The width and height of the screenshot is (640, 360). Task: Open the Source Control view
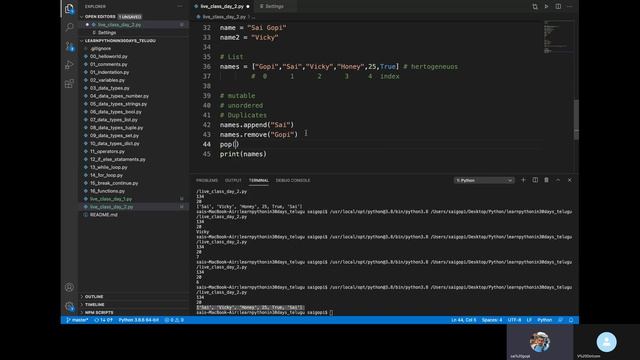coord(69,46)
